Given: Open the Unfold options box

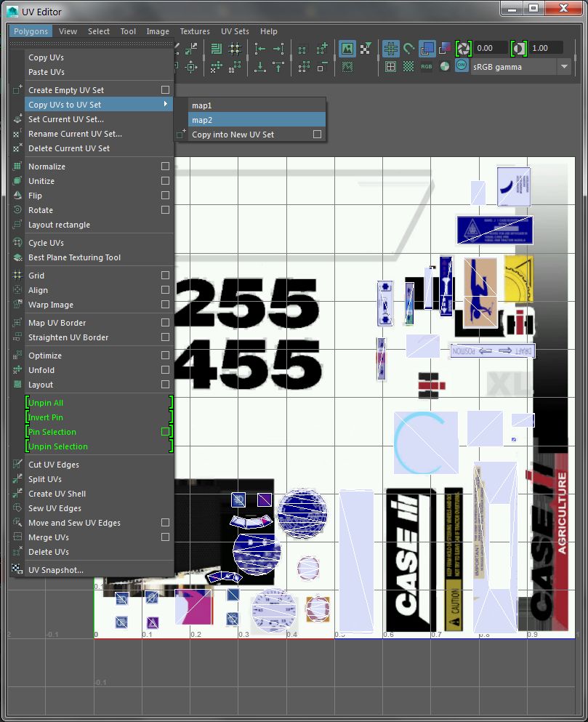Looking at the screenshot, I should coord(165,370).
